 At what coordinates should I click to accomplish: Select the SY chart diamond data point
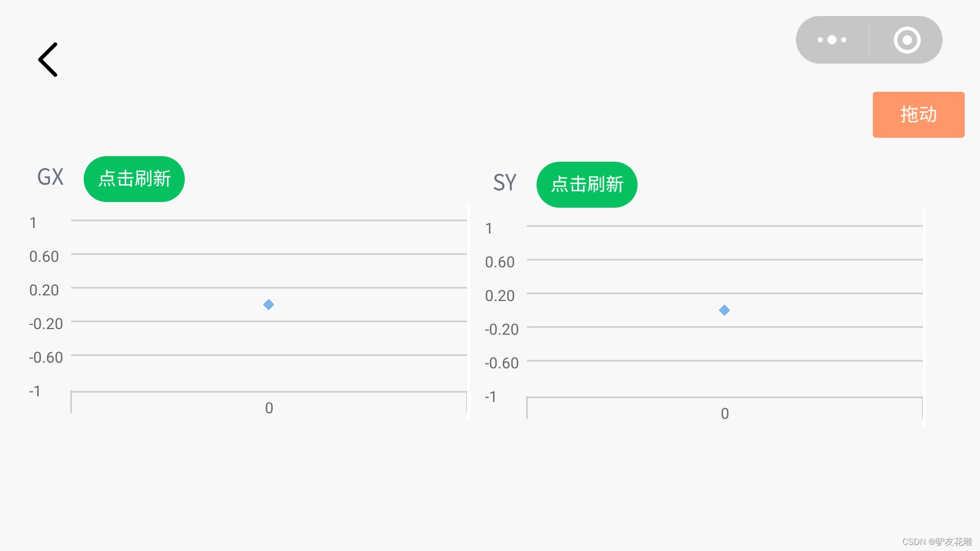pyautogui.click(x=724, y=310)
